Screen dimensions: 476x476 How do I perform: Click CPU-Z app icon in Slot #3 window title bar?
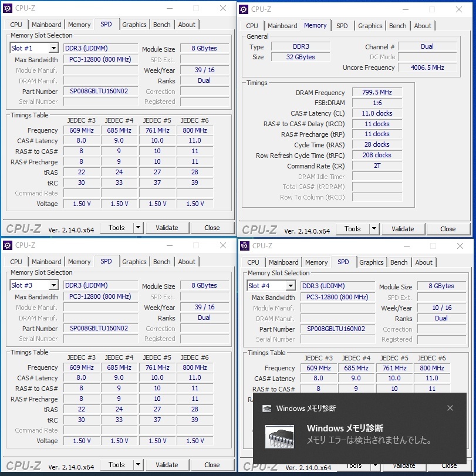tap(8, 245)
